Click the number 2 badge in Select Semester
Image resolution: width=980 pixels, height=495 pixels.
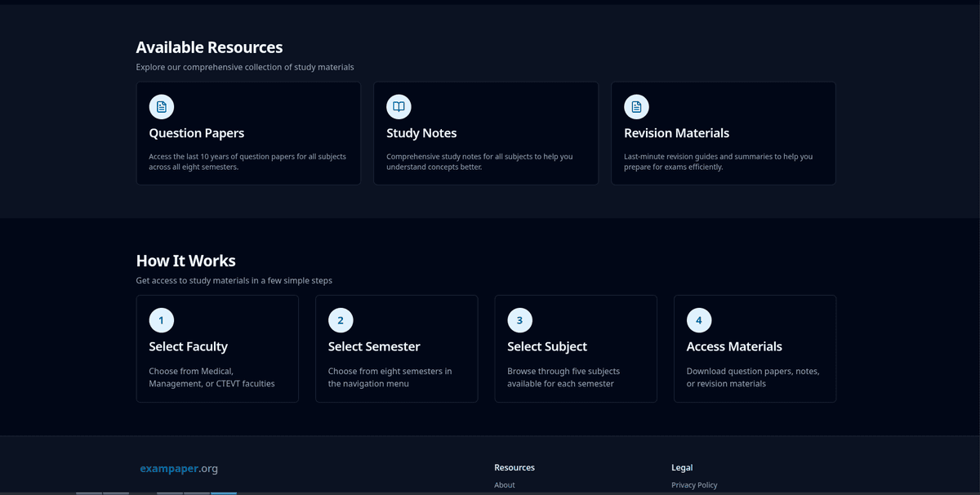click(x=341, y=320)
